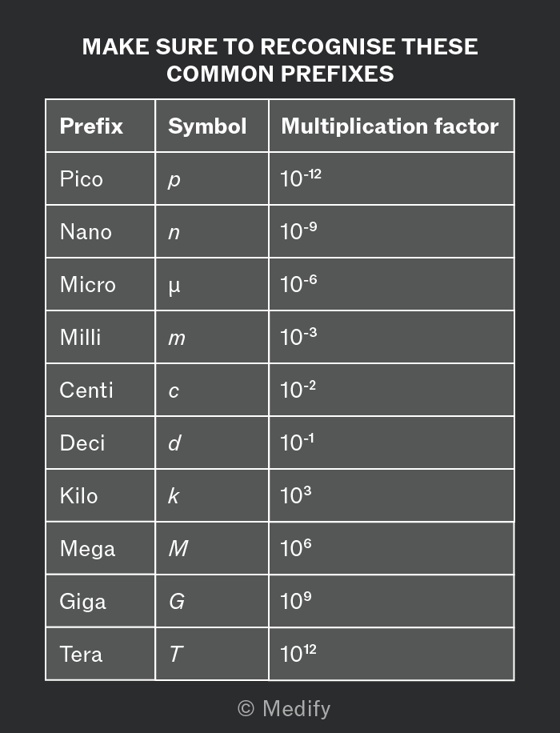The height and width of the screenshot is (733, 560).
Task: Click the Symbol column header
Action: pos(212,126)
